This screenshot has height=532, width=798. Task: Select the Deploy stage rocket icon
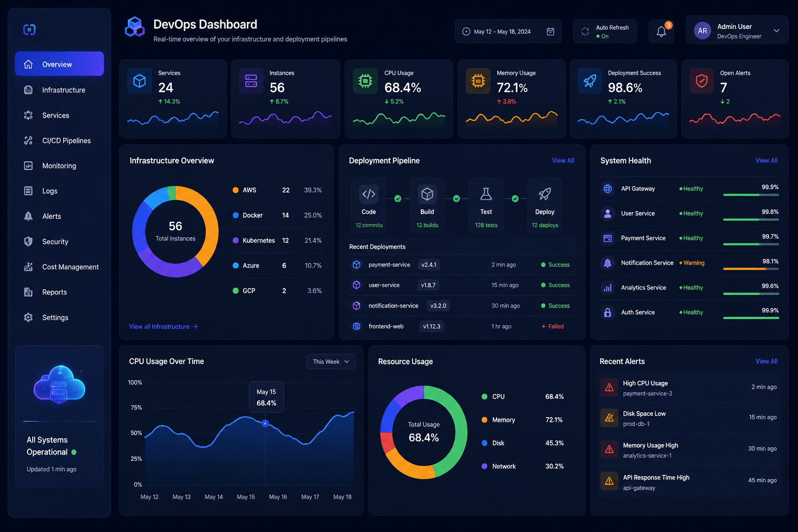click(544, 194)
